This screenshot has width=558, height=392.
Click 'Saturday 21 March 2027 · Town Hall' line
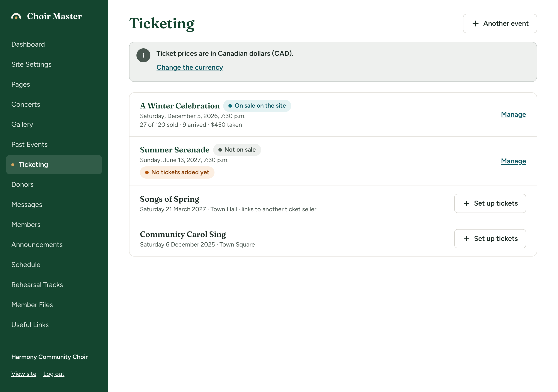coord(228,209)
